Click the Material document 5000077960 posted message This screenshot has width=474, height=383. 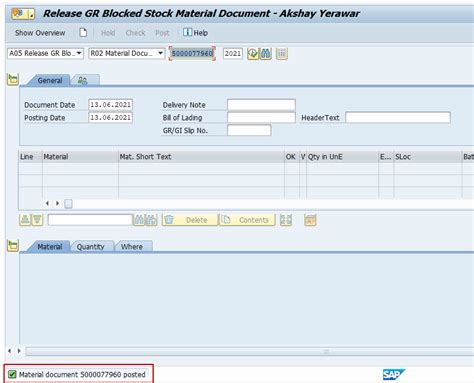click(x=82, y=375)
